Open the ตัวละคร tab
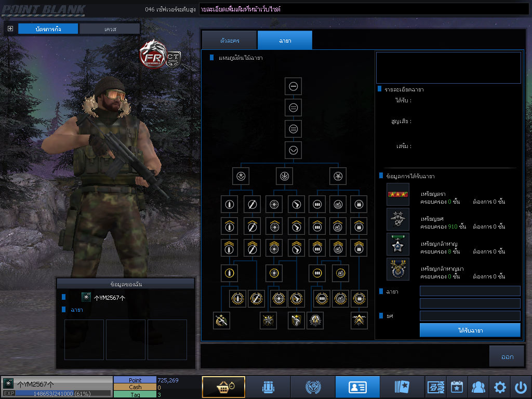This screenshot has height=399, width=532. click(230, 41)
